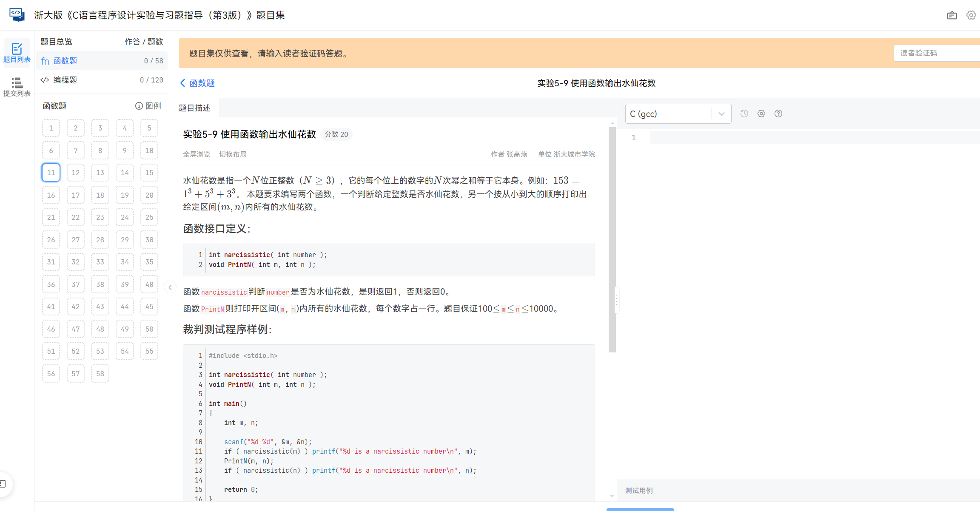Click the 切换布局 link

click(233, 154)
